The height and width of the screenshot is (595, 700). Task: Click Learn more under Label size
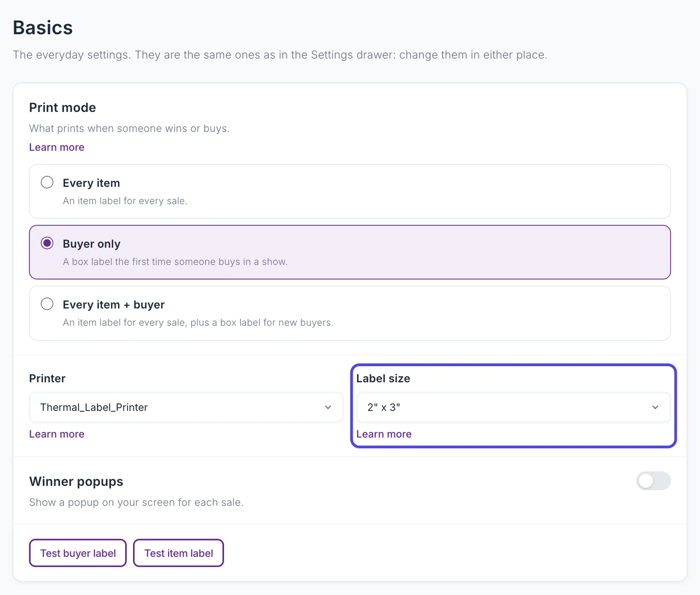384,434
